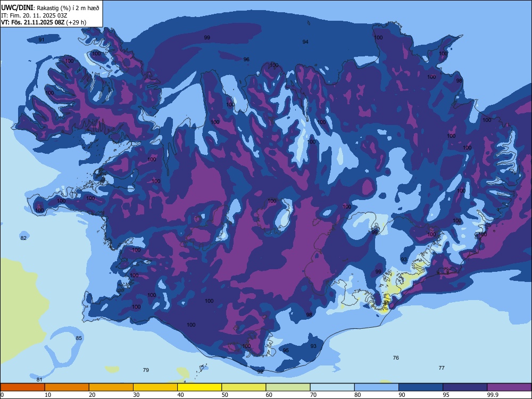Click the legend tick label 40

181,395
